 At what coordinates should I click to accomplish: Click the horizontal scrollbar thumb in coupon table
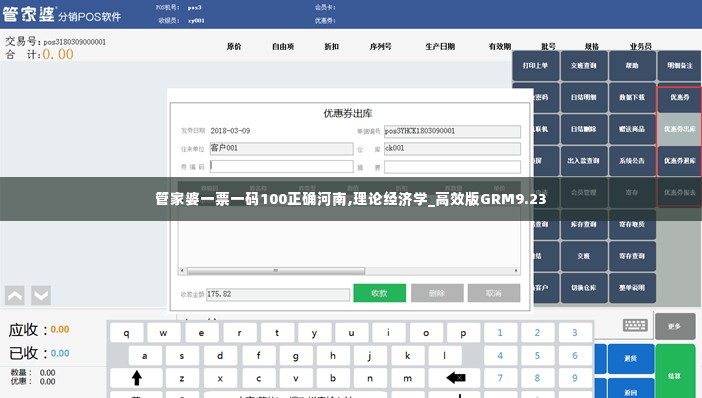point(276,271)
